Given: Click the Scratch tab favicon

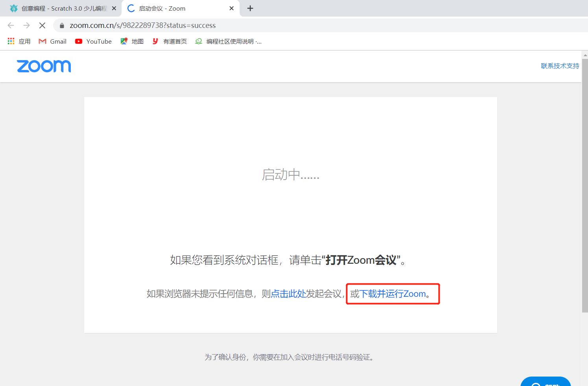Looking at the screenshot, I should click(14, 8).
